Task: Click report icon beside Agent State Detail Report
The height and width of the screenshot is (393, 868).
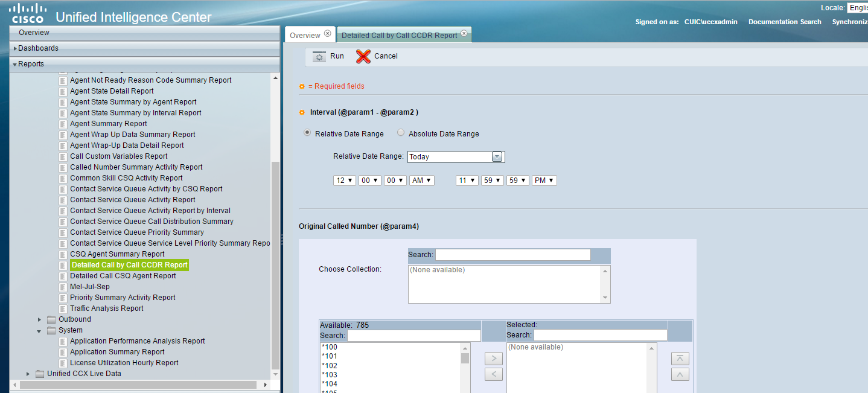Action: pyautogui.click(x=63, y=91)
